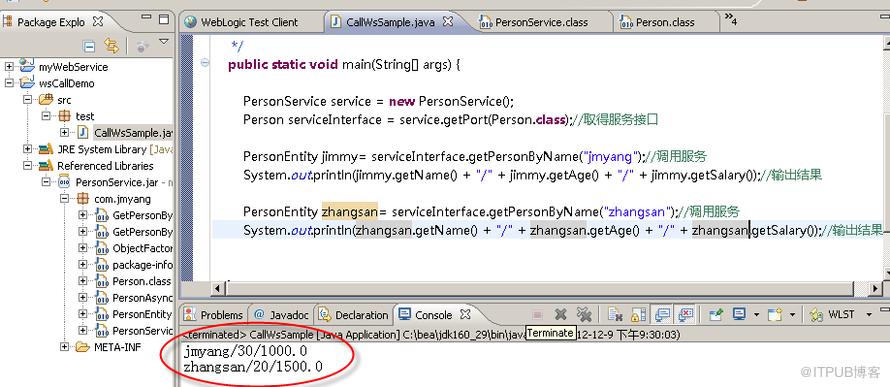The image size is (890, 387).
Task: Click the editor horizontal scrollbar left arrow
Action: click(218, 289)
